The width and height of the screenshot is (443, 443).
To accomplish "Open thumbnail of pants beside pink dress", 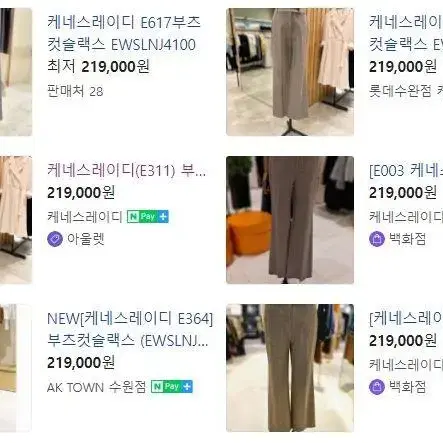I will (x=290, y=72).
